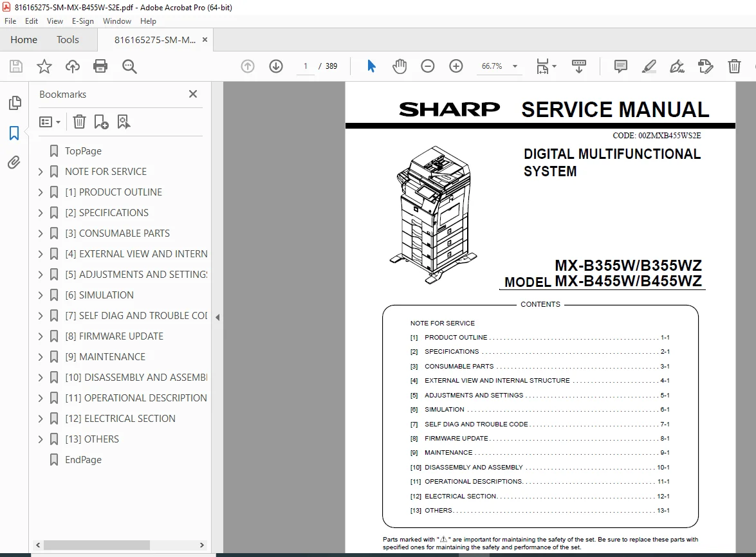
Task: Click the Print file icon
Action: pyautogui.click(x=100, y=66)
